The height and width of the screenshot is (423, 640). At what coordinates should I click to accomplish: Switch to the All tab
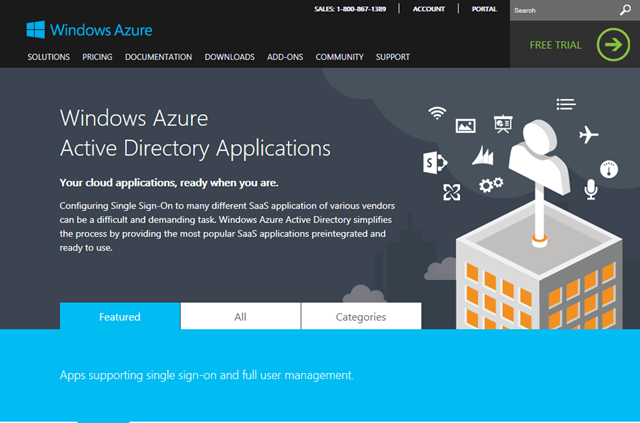[x=240, y=316]
